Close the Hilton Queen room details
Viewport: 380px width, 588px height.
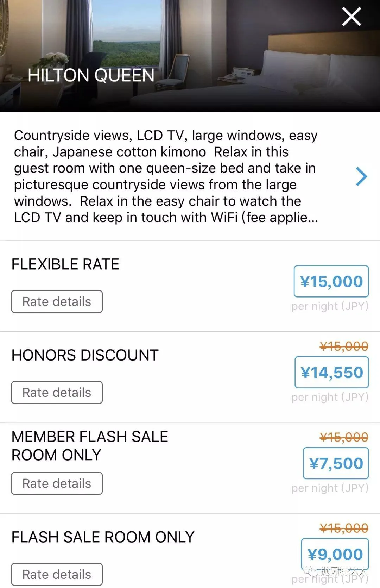point(351,17)
